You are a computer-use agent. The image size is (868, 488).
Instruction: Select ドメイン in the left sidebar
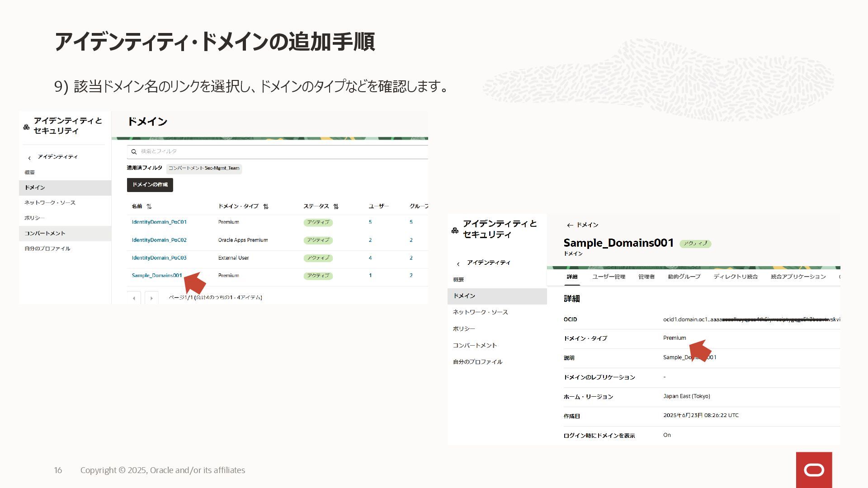tap(65, 188)
